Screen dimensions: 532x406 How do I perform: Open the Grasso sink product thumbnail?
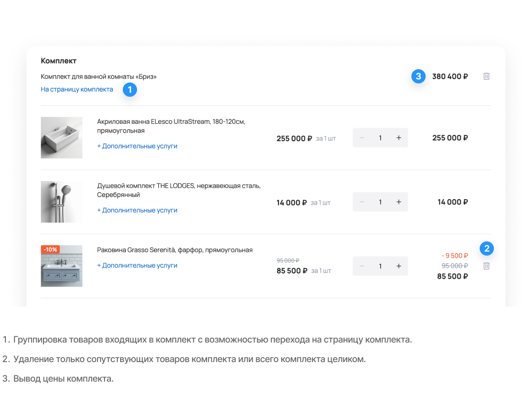62,266
